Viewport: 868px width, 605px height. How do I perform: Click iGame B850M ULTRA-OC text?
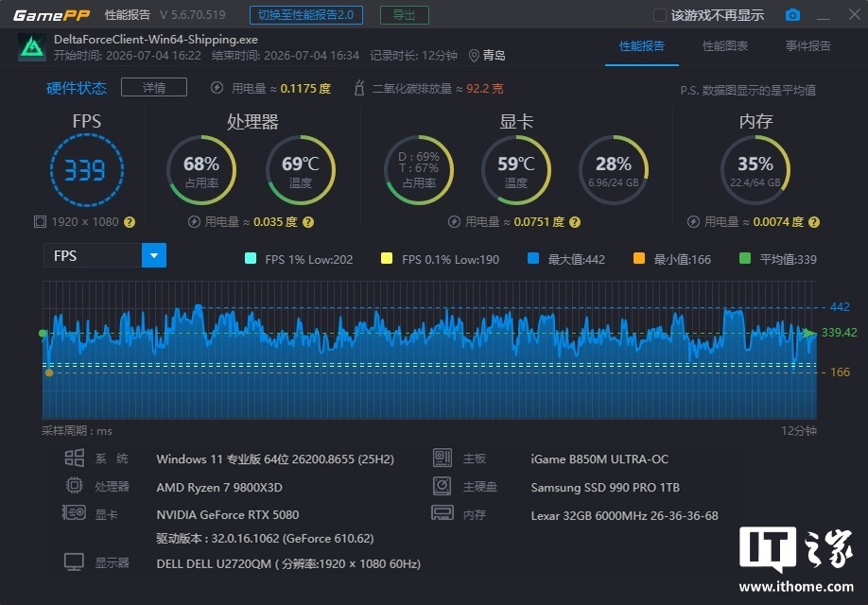[x=599, y=458]
